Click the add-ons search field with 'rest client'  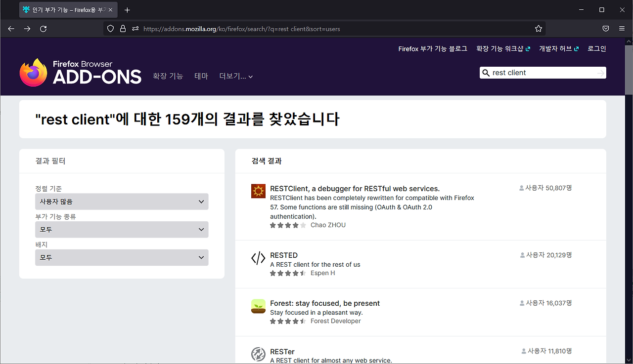543,73
